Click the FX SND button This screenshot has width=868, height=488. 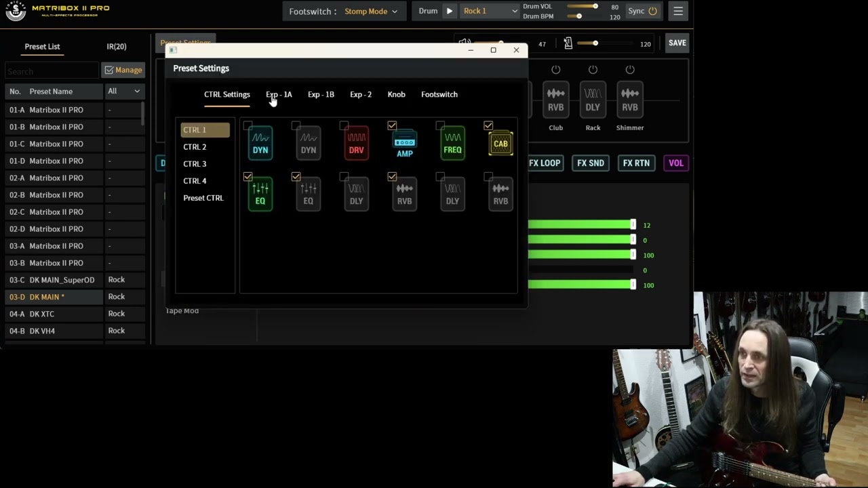click(591, 163)
